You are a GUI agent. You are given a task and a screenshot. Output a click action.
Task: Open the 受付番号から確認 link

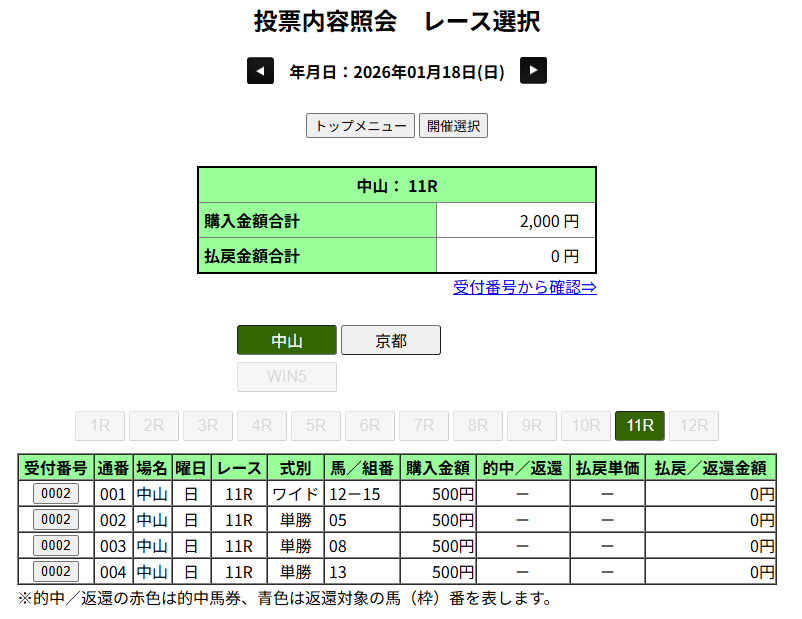[525, 288]
